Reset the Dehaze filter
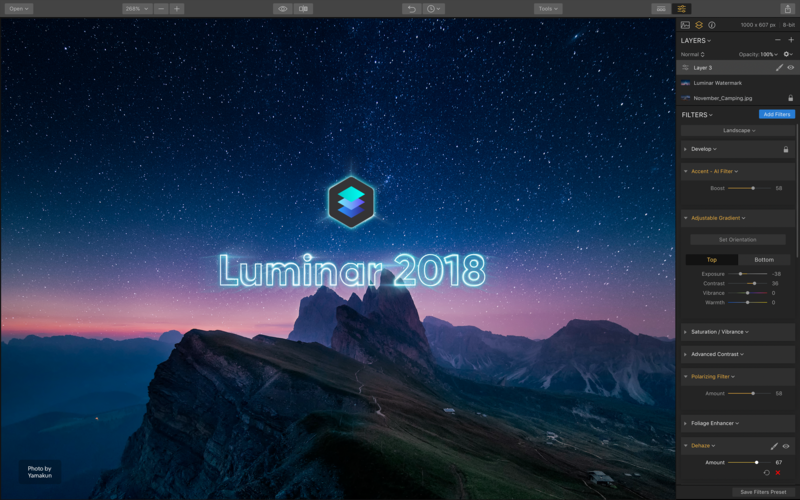The image size is (800, 500). [767, 473]
